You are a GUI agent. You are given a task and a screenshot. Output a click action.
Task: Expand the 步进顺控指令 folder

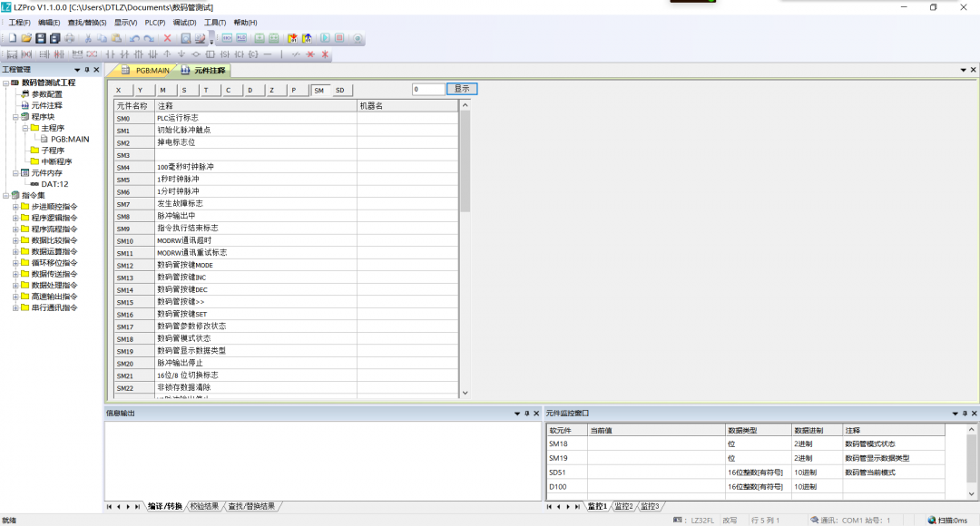[x=15, y=207]
